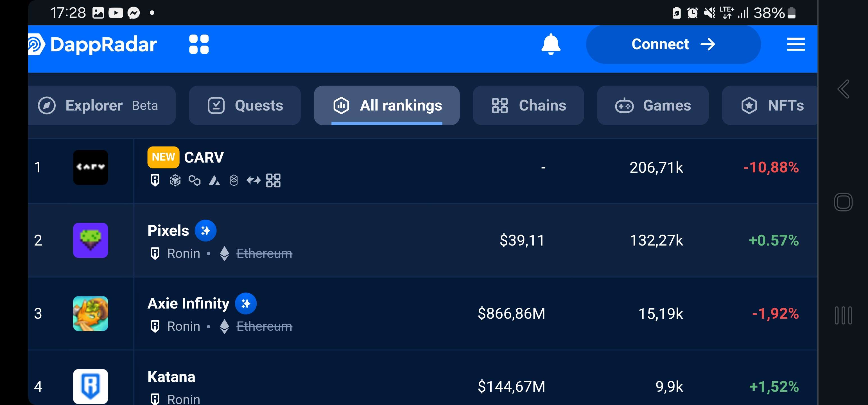Tap the CARV dapp logo thumbnail

coord(91,167)
